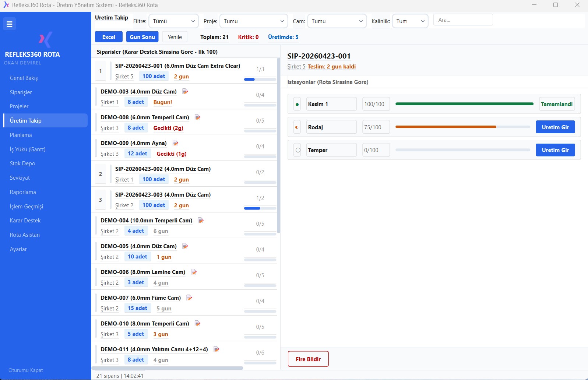Open the Kalinlik thickness dropdown
Viewport: 588px width, 380px height.
point(410,21)
